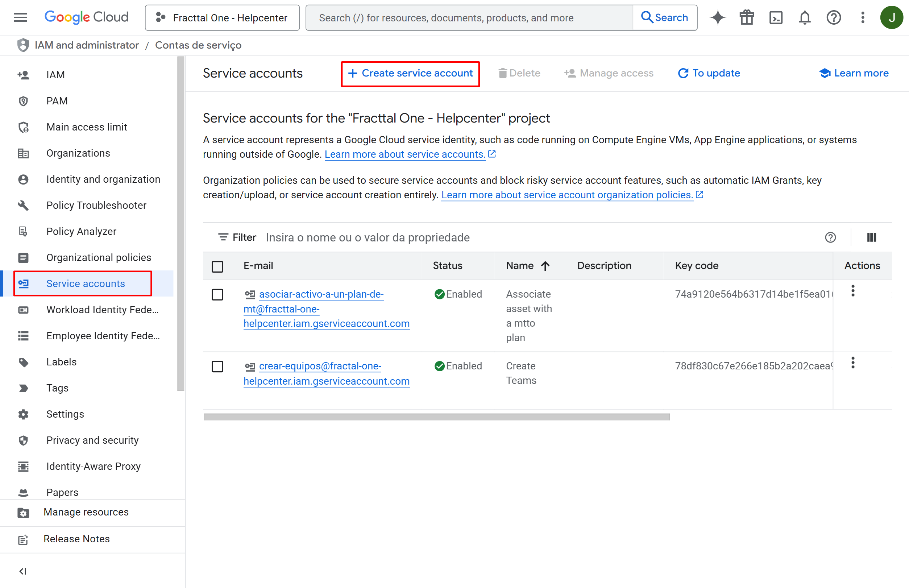Open the main navigation hamburger menu
The height and width of the screenshot is (588, 909).
point(20,17)
